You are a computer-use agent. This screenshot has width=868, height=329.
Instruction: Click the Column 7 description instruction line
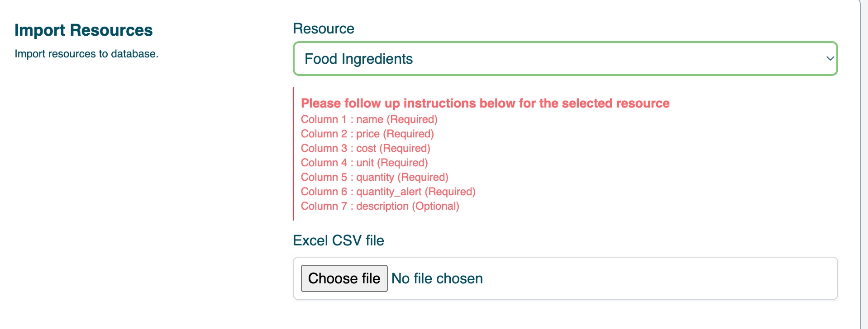[x=380, y=206]
